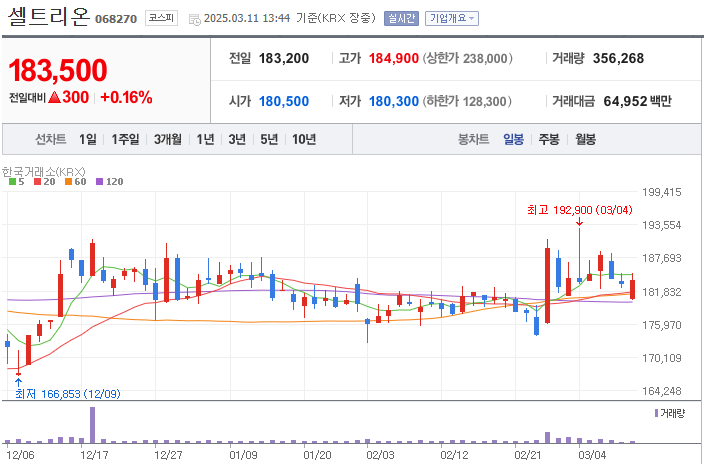Click the 181,832 price axis label
704x464 pixels.
661,292
